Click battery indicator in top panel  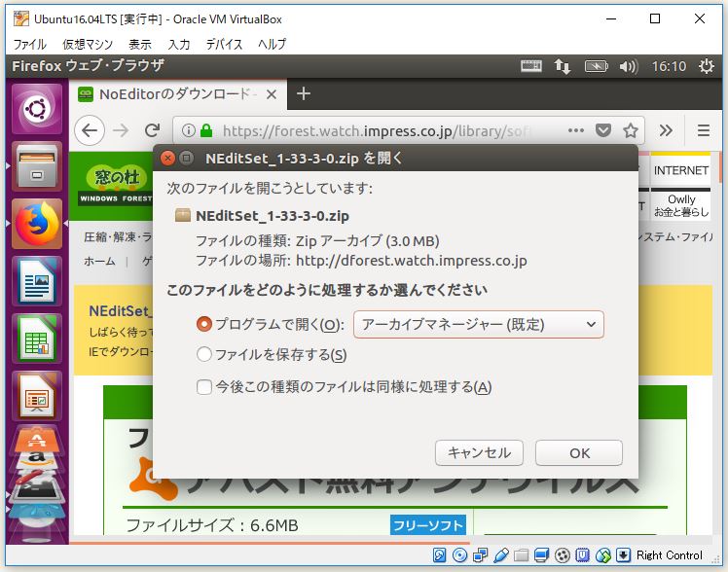point(597,66)
